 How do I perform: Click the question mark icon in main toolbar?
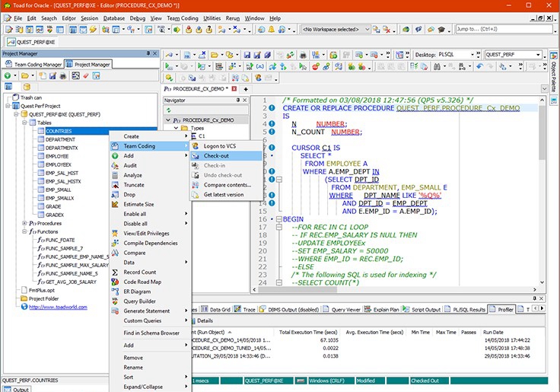[209, 29]
